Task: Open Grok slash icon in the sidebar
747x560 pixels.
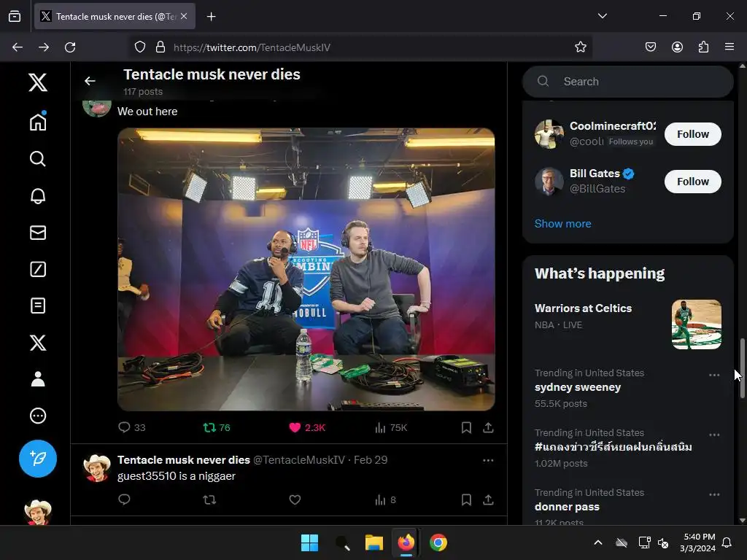Action: pos(38,269)
